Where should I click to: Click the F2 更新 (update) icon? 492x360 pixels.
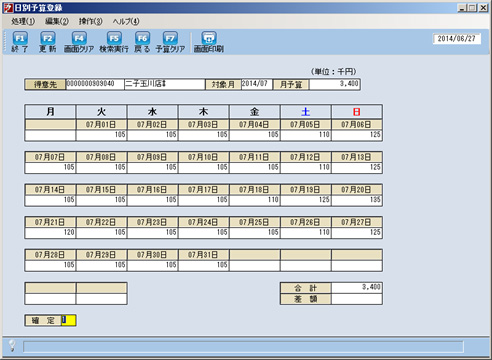48,42
